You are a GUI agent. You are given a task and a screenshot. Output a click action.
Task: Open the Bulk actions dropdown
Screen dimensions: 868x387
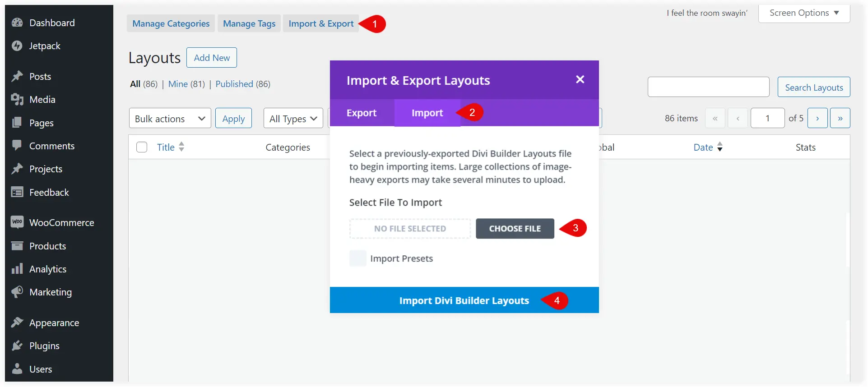(170, 118)
